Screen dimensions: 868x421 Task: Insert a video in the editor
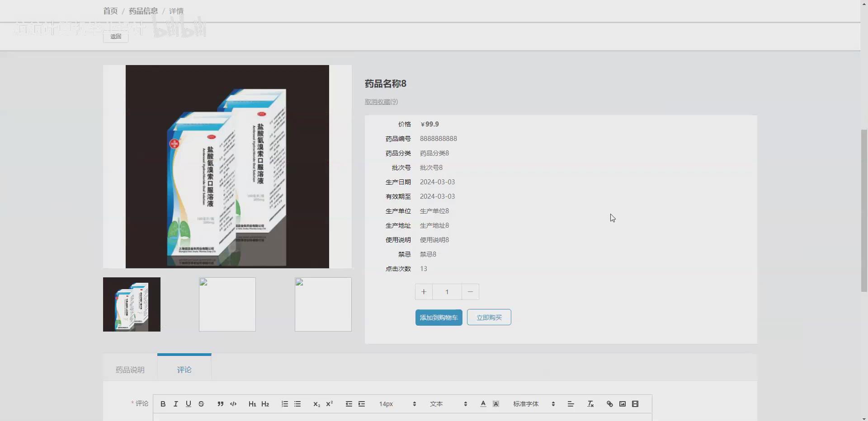635,404
